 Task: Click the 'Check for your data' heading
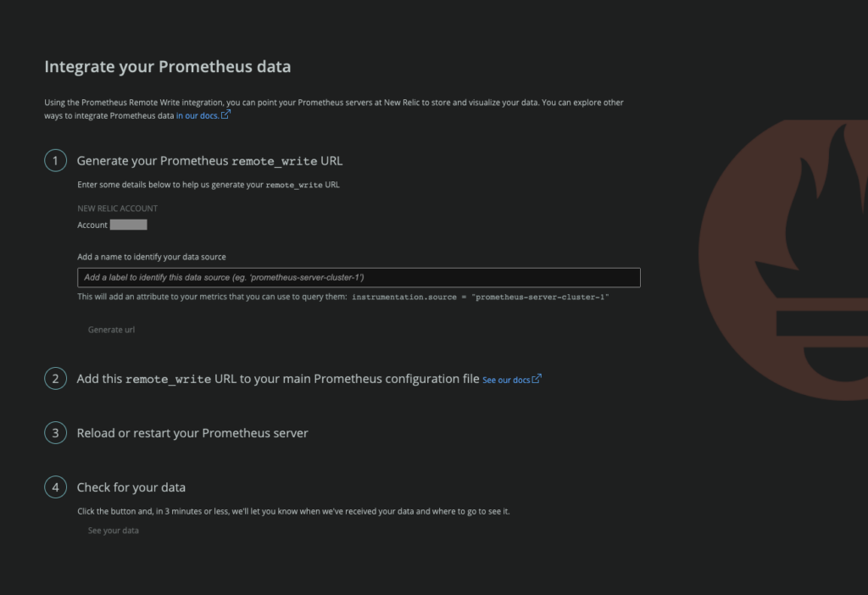[x=131, y=487]
